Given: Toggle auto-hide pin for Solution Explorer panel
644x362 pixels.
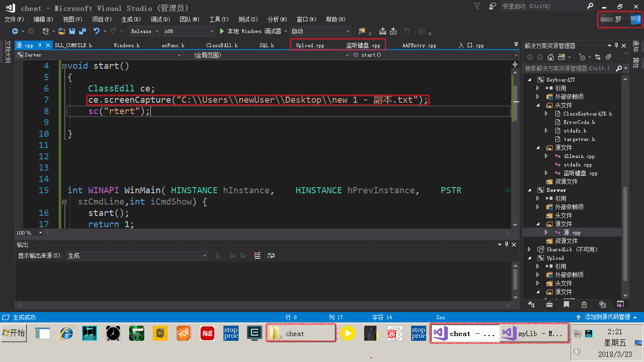Looking at the screenshot, I should pos(617,46).
